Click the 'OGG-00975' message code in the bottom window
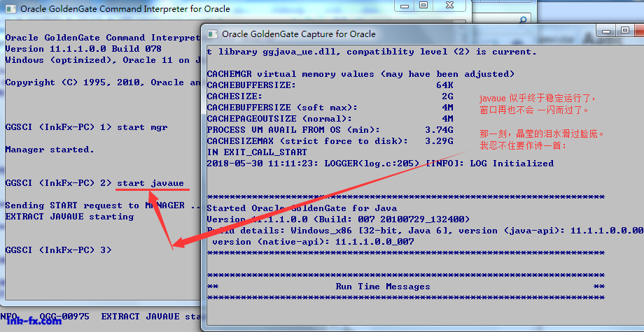 [65, 317]
